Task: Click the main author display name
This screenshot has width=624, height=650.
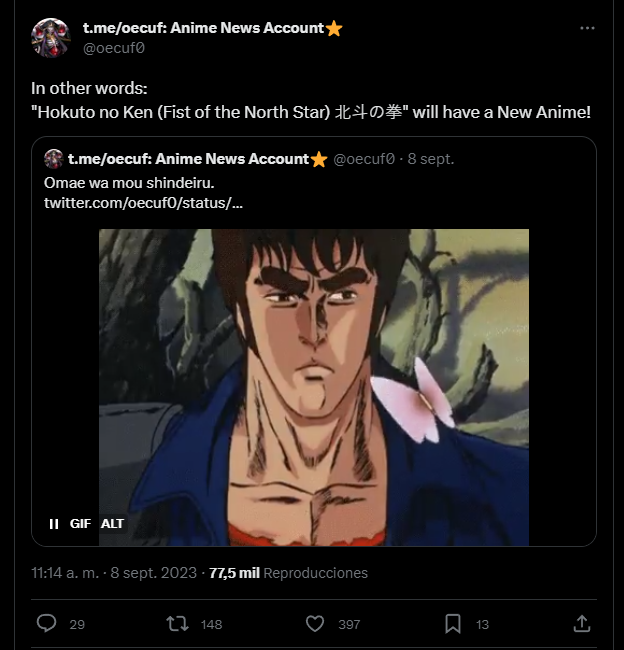Action: [203, 28]
